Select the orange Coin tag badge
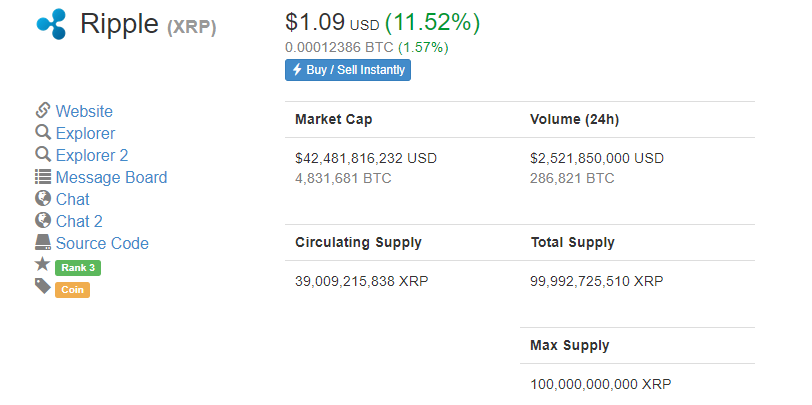 [x=72, y=290]
